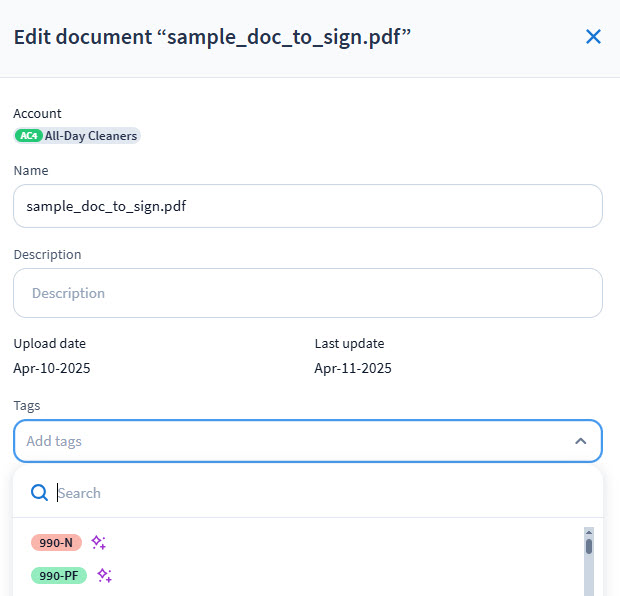
Task: Open the All-Day Cleaners account link
Action: pyautogui.click(x=90, y=136)
